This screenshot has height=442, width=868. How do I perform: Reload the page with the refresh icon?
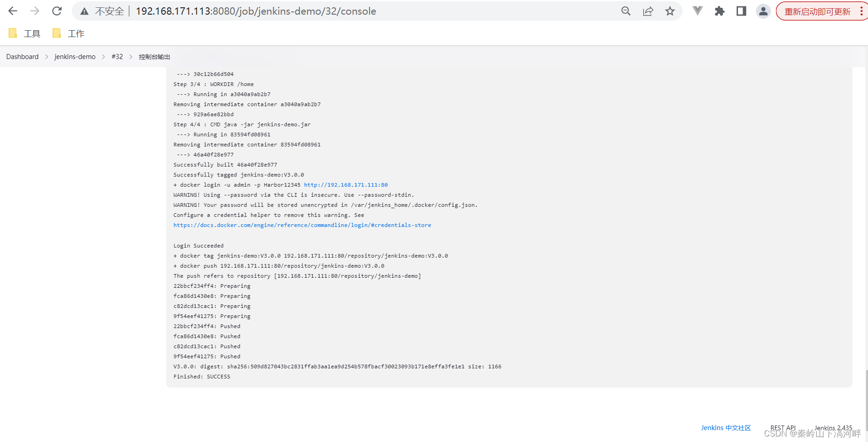[x=56, y=11]
